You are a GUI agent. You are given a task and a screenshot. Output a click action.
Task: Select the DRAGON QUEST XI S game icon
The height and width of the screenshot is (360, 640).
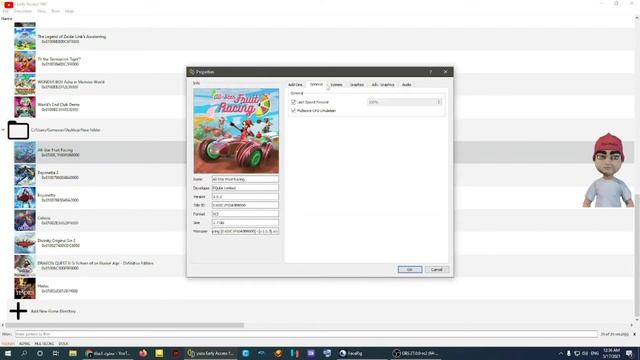[x=25, y=266]
